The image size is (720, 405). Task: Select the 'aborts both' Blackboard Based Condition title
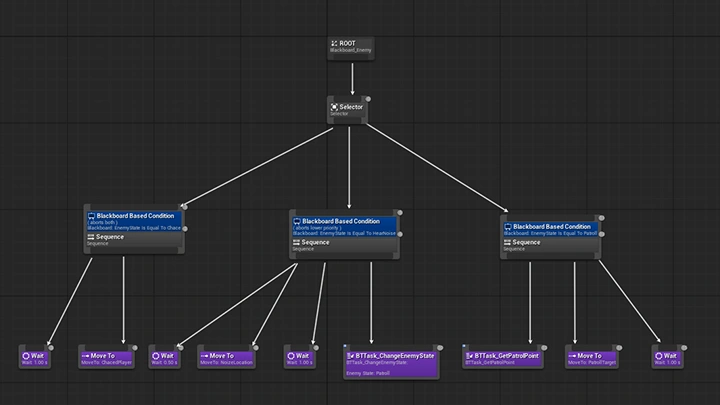135,216
